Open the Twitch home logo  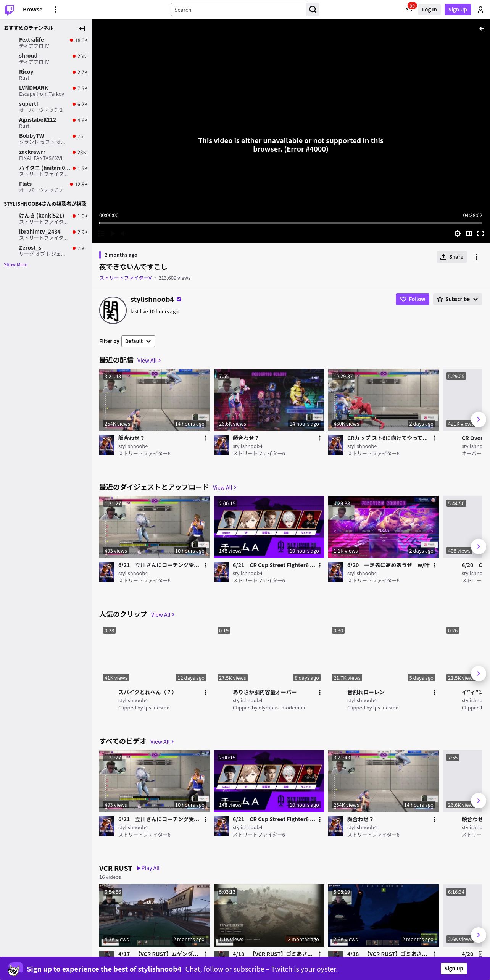[10, 10]
